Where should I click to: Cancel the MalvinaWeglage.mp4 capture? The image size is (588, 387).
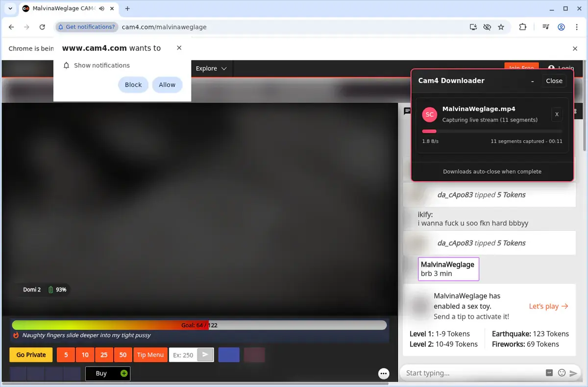(557, 114)
